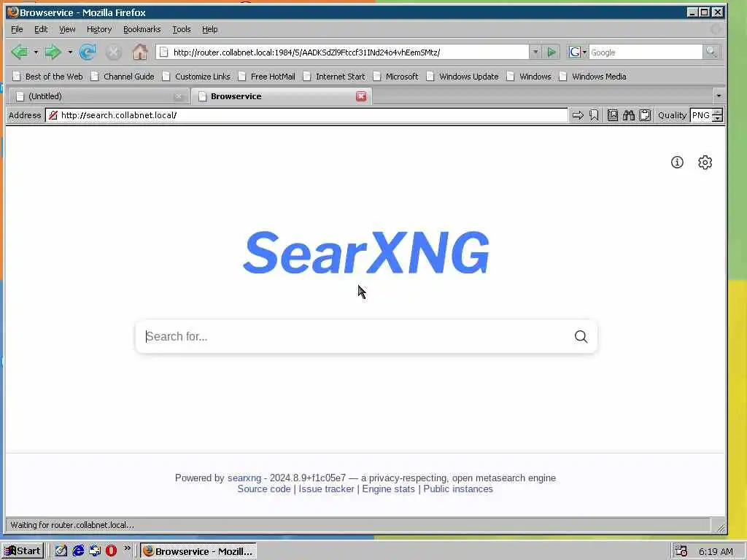Open the History menu

(99, 29)
